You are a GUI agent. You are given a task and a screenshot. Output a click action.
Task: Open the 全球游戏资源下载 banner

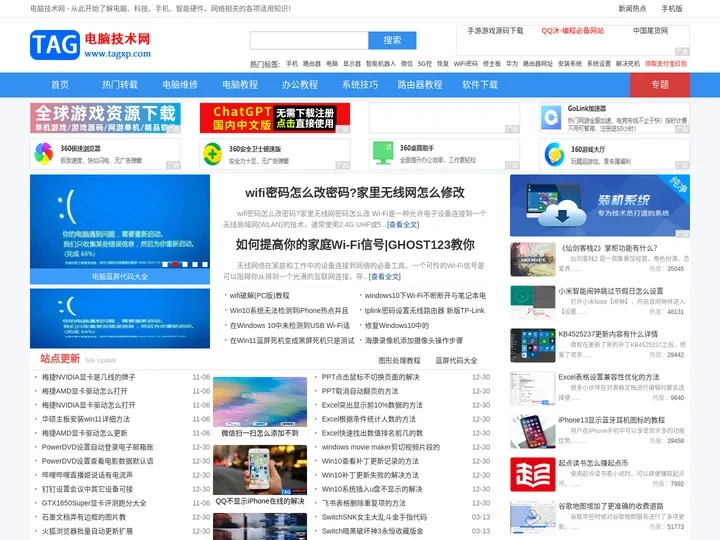click(105, 118)
